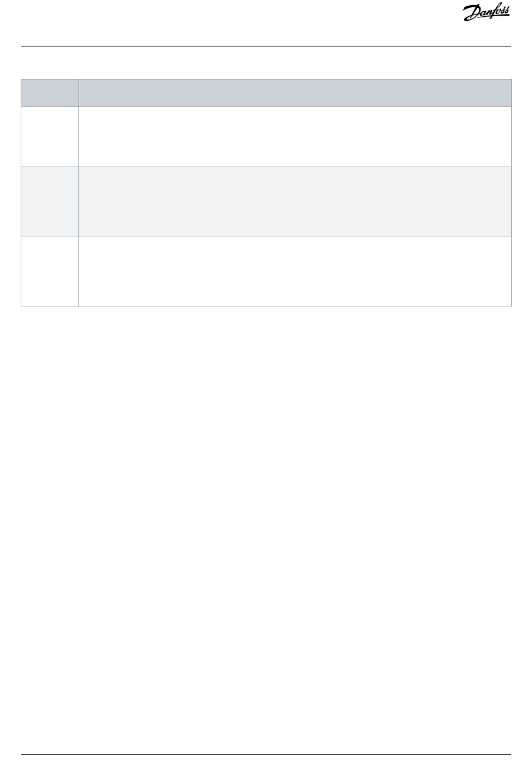
Task: Click the Danfoss logo in the header
Action: (x=487, y=13)
